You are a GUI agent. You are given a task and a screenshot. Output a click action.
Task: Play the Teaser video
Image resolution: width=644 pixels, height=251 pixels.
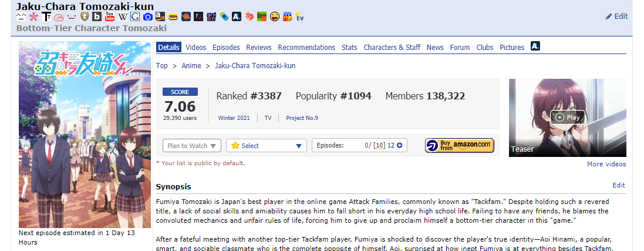pyautogui.click(x=568, y=118)
